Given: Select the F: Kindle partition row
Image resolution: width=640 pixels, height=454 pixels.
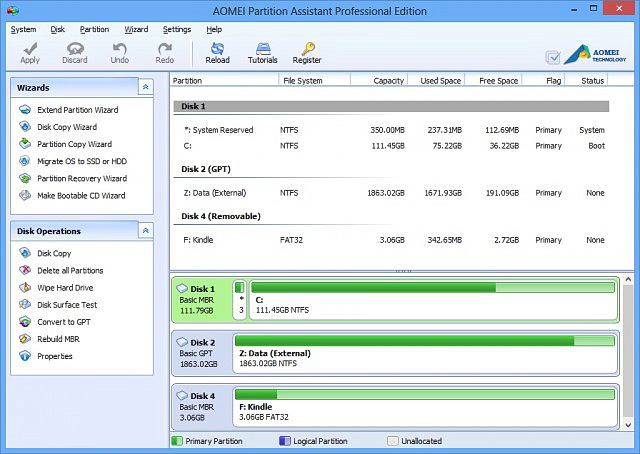Looking at the screenshot, I should coord(391,240).
